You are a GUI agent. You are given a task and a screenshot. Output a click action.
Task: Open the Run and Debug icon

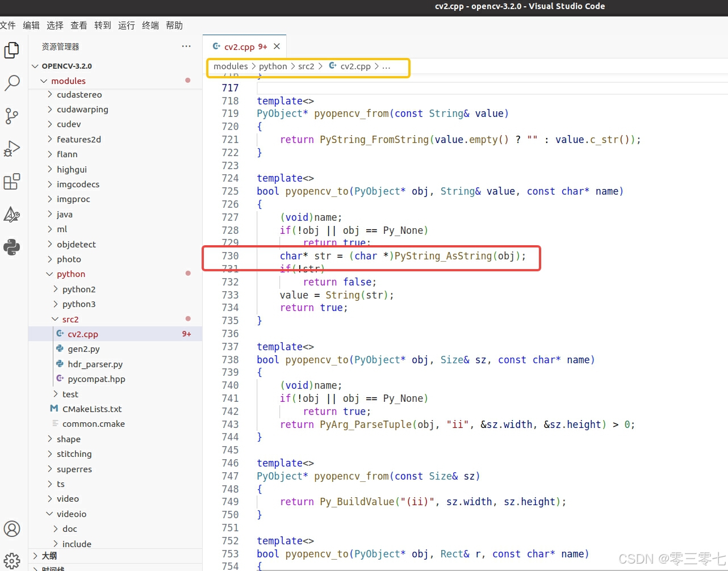pyautogui.click(x=12, y=149)
